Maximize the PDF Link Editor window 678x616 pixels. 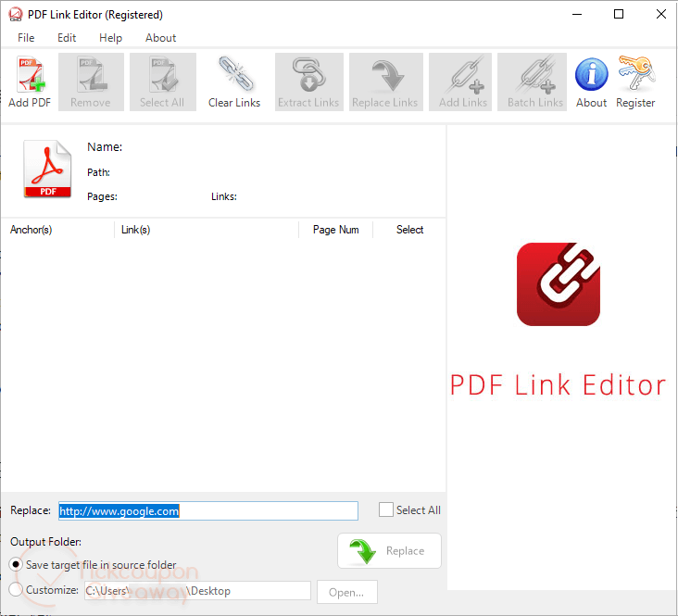pyautogui.click(x=619, y=14)
